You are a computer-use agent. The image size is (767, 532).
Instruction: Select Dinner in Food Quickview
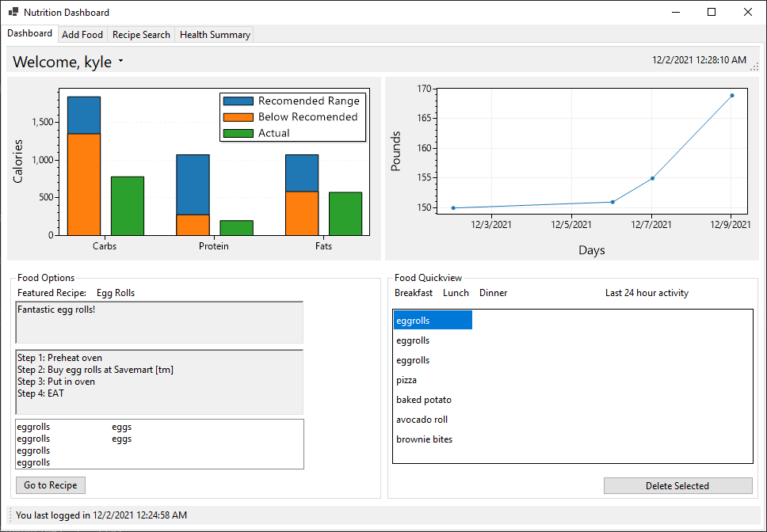(493, 292)
